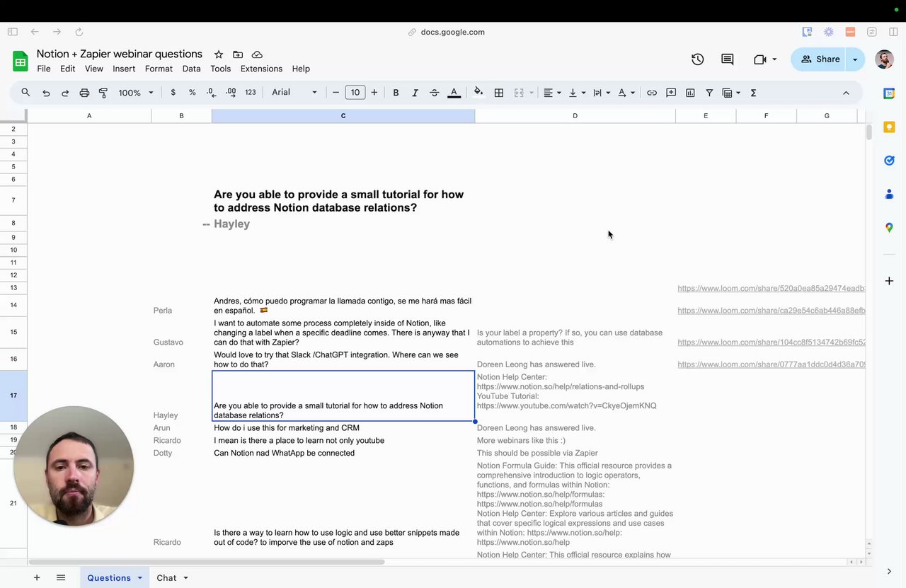Image resolution: width=906 pixels, height=588 pixels.
Task: Decrease the font size
Action: (x=336, y=93)
